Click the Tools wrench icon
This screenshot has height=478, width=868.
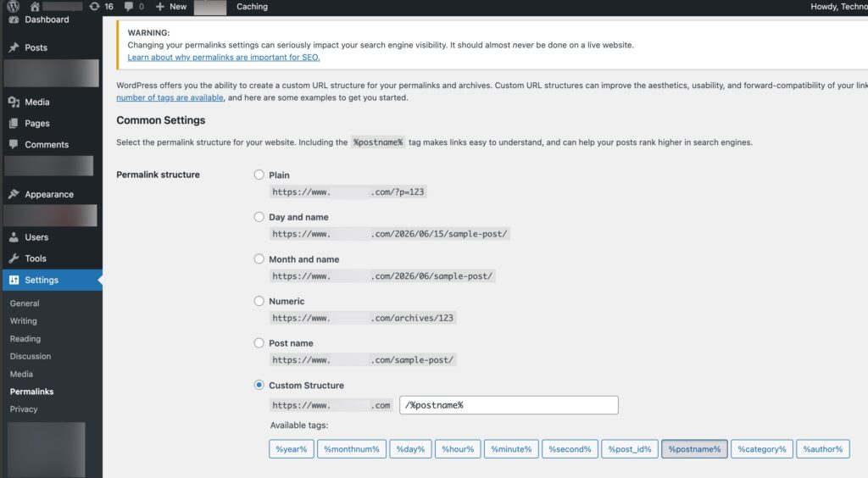click(14, 258)
